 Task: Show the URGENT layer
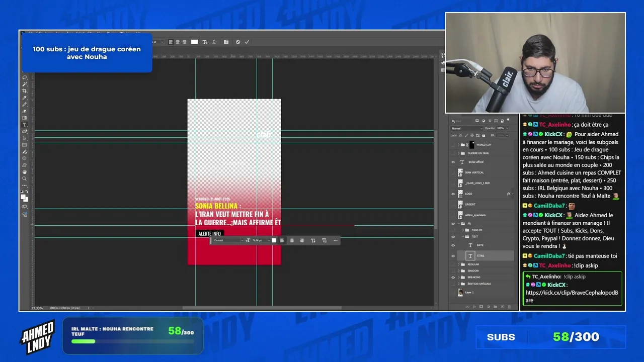(x=453, y=205)
